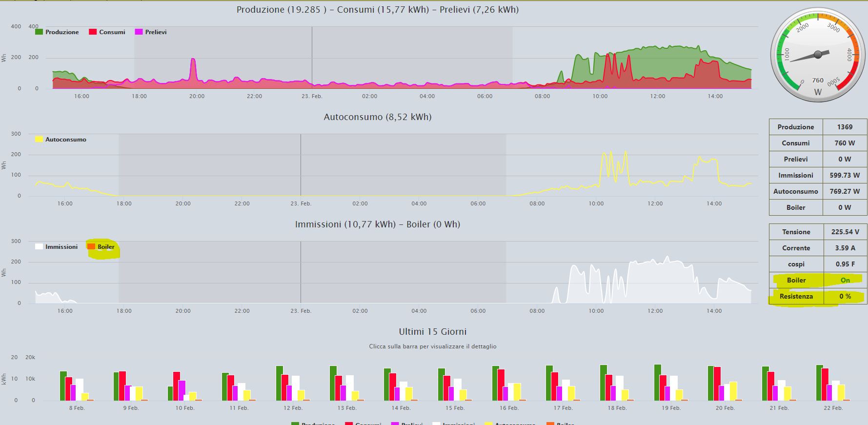Select the Tensione '225.54 V' cell
Viewport: 868px width, 425px height.
pos(845,232)
